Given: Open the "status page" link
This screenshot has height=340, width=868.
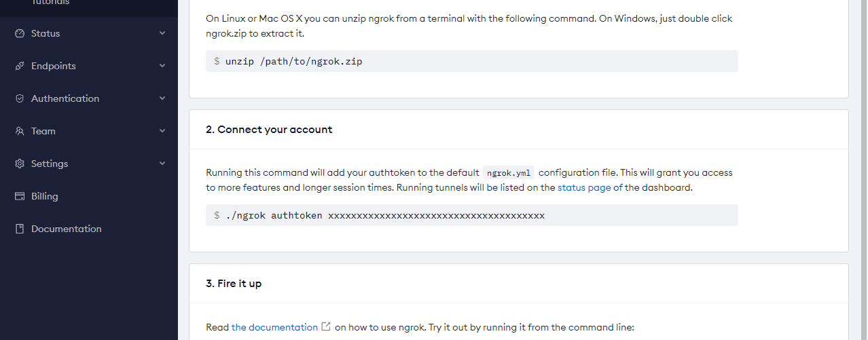Looking at the screenshot, I should pos(584,187).
